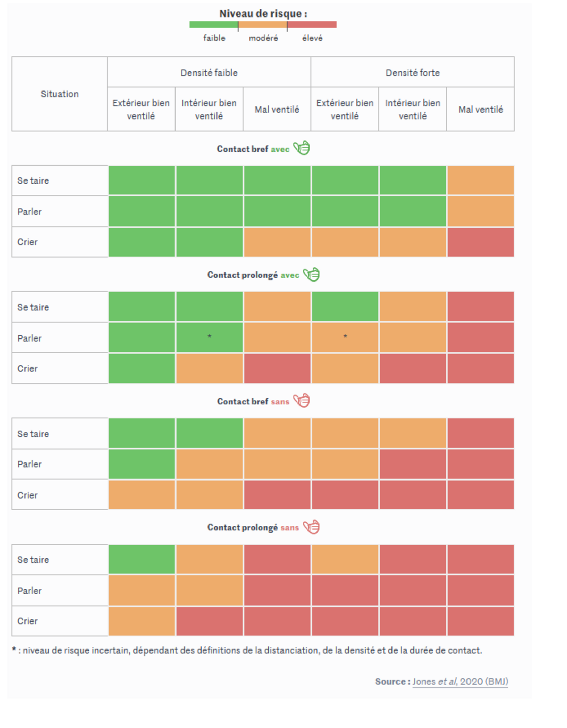Click the only green cell in Contact prolongé sans section
This screenshot has width=567, height=728.
[x=142, y=559]
